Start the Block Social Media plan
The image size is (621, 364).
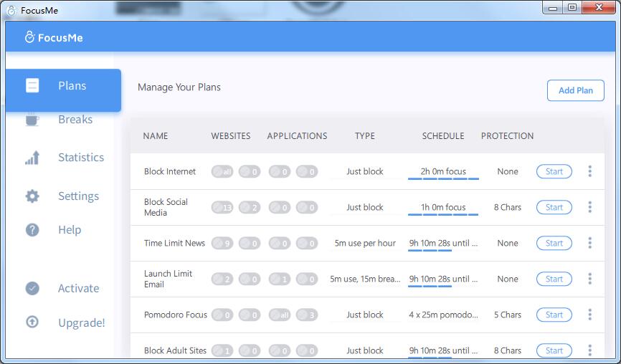(x=554, y=207)
